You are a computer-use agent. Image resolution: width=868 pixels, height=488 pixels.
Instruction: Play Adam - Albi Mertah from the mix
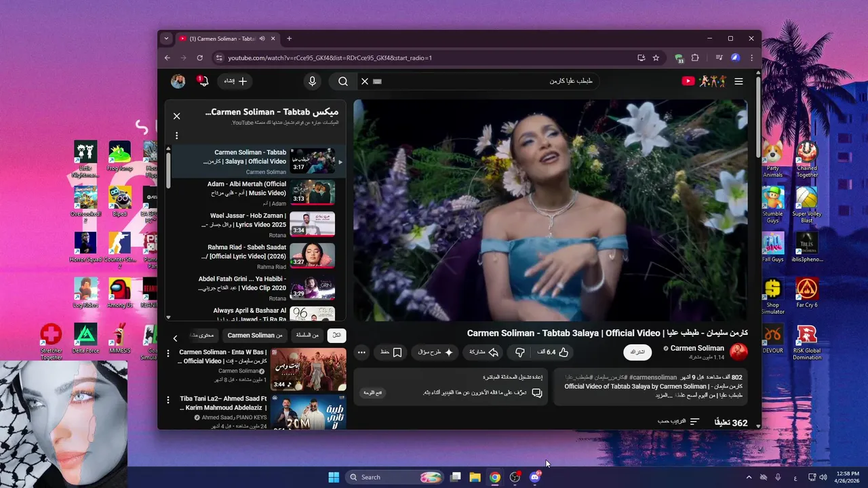click(x=254, y=192)
